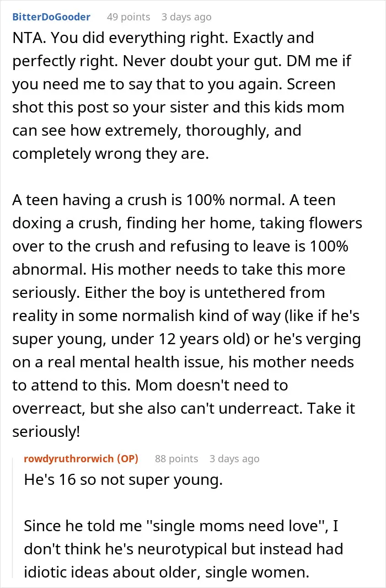Click the line with 'single moms need love'
The image size is (386, 588).
181,526
